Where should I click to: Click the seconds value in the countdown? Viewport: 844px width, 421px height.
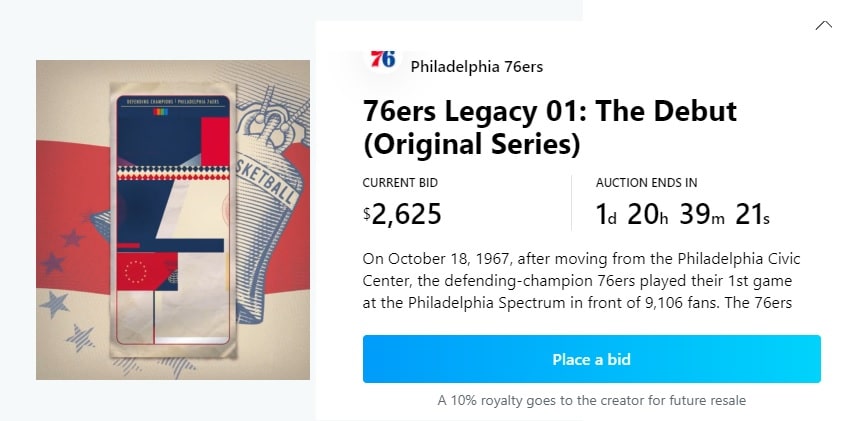pos(749,214)
